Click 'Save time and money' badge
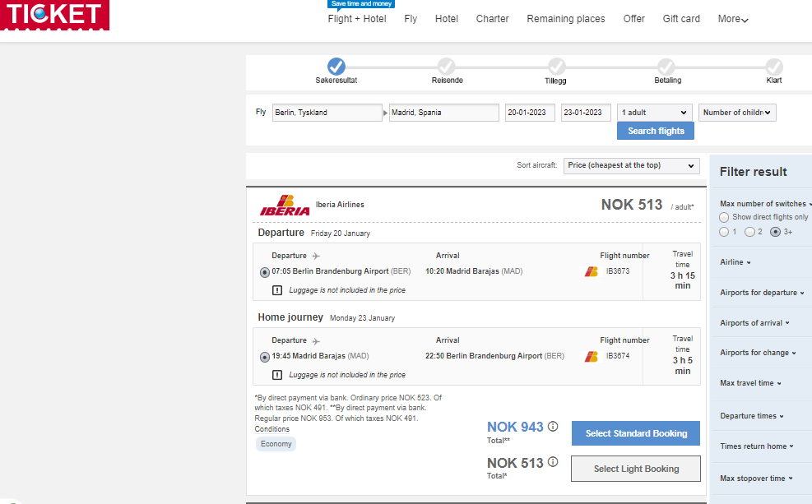Image resolution: width=812 pixels, height=504 pixels. [x=361, y=4]
